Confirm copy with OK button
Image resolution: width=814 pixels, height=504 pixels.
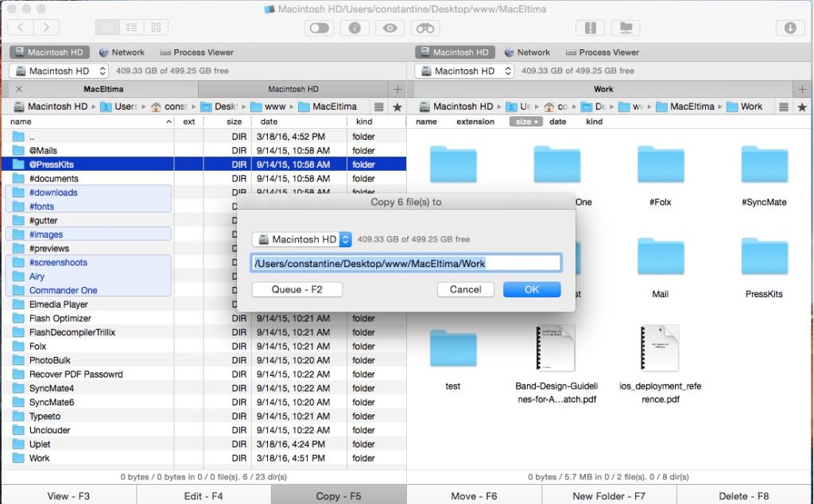click(x=532, y=289)
